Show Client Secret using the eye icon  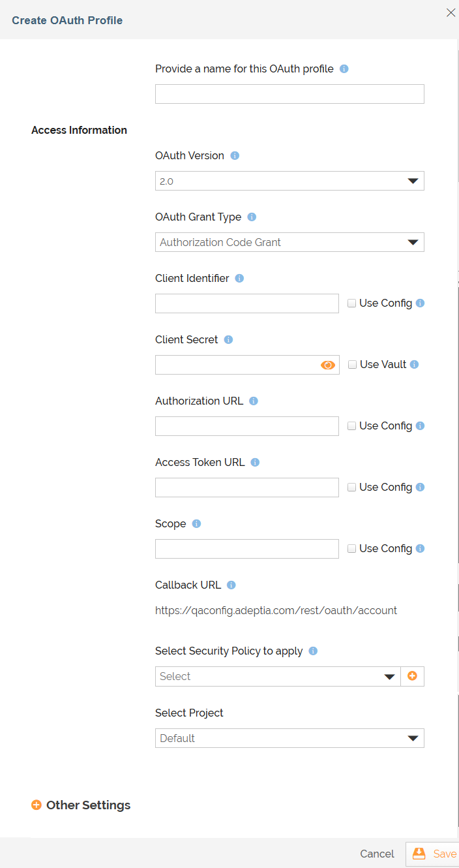pyautogui.click(x=328, y=365)
